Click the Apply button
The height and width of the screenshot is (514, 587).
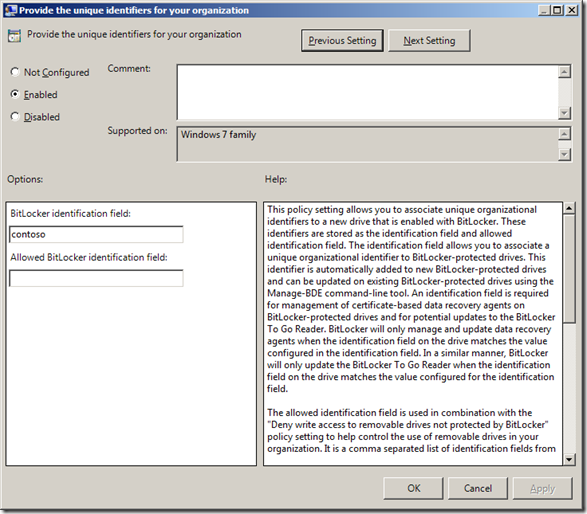coord(542,488)
